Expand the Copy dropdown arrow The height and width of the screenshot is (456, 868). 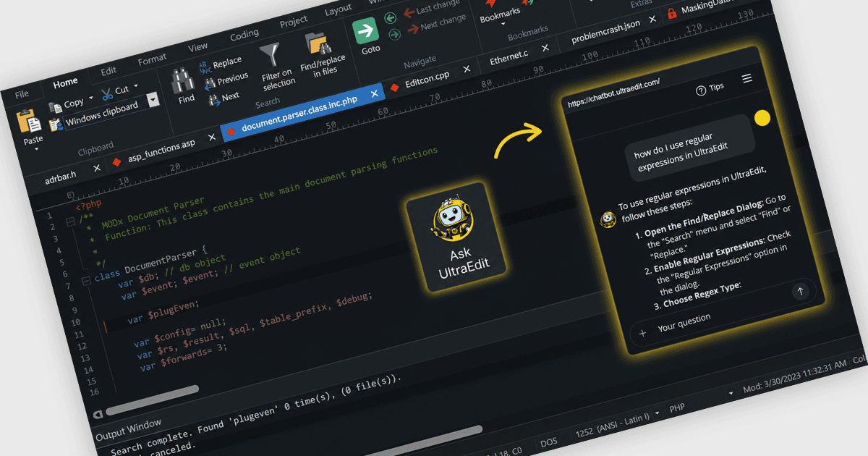click(x=90, y=99)
